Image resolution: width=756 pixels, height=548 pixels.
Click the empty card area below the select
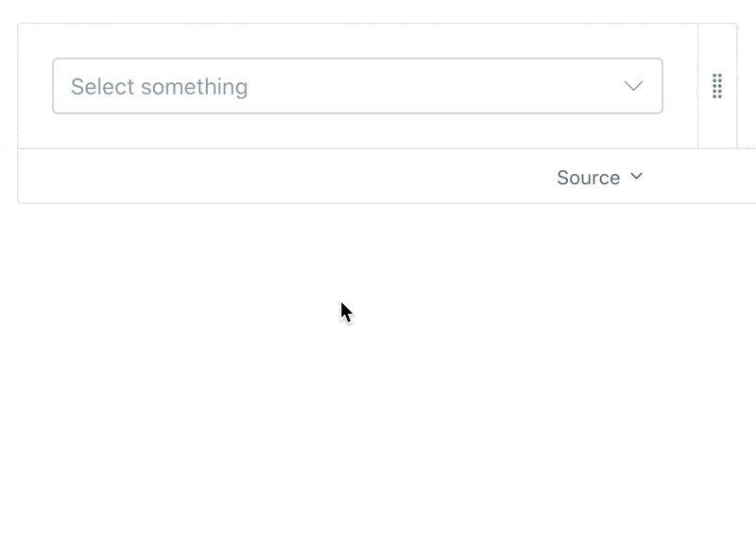click(357, 132)
